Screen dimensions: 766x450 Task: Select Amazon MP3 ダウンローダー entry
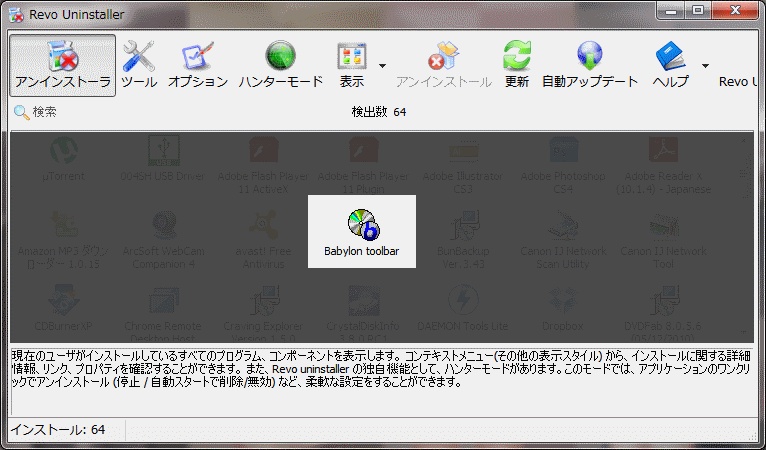tap(63, 239)
